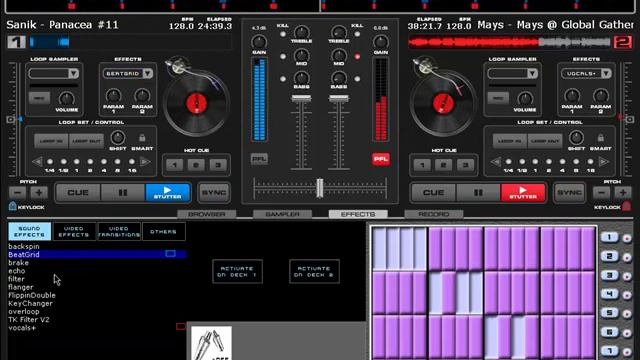Disable the red PFL on right channel
This screenshot has height=360, width=640.
[380, 159]
